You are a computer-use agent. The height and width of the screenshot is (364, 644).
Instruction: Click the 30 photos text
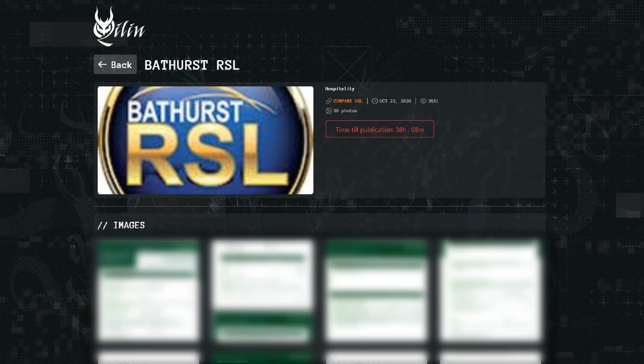(x=345, y=111)
